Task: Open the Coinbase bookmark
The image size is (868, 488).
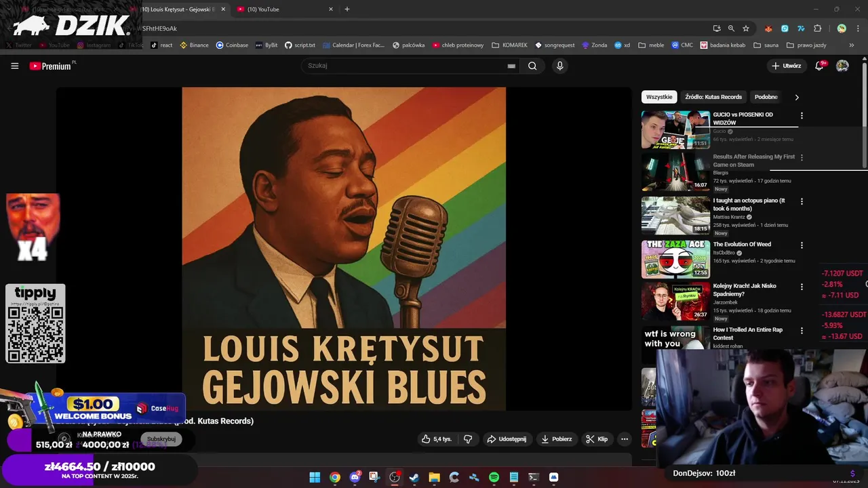Action: click(232, 45)
